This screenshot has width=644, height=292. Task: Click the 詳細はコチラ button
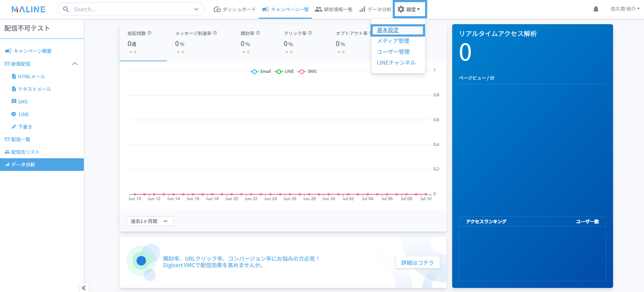(x=417, y=263)
